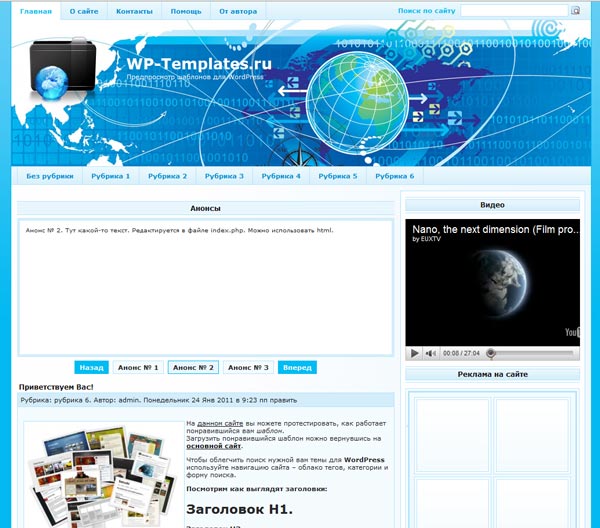The image size is (600, 528).
Task: Open От автора page
Action: pos(238,11)
